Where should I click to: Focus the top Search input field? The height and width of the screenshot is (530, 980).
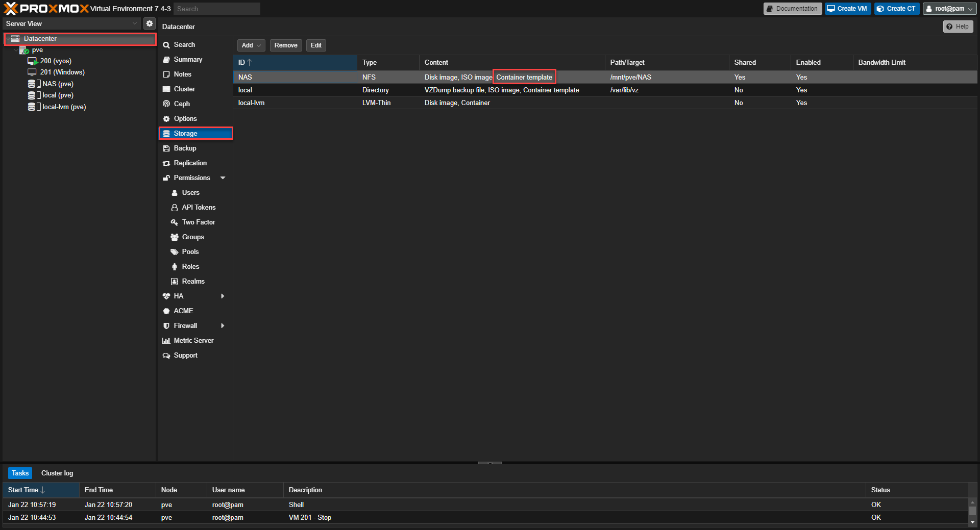(216, 9)
